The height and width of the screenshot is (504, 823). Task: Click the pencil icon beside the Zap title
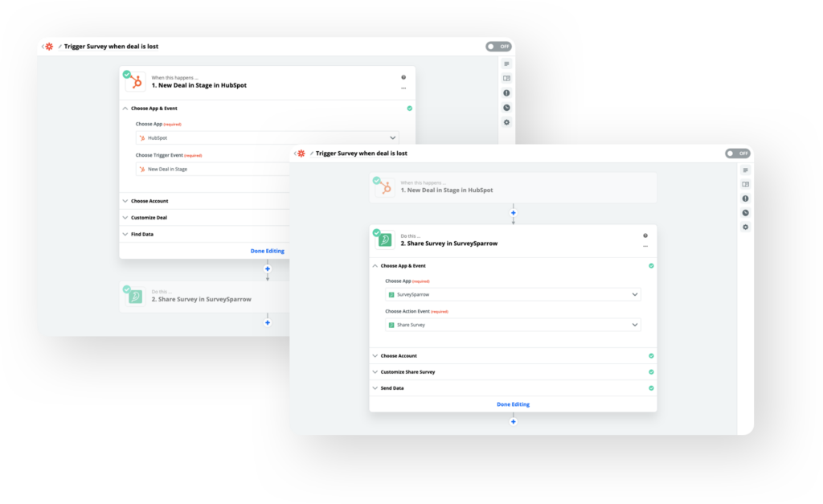tap(310, 153)
